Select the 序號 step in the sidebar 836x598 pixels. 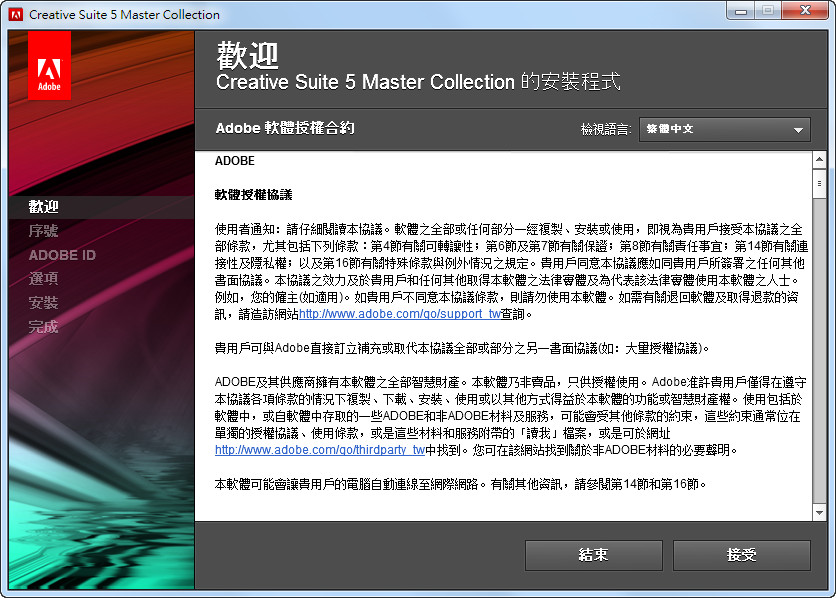click(x=43, y=231)
